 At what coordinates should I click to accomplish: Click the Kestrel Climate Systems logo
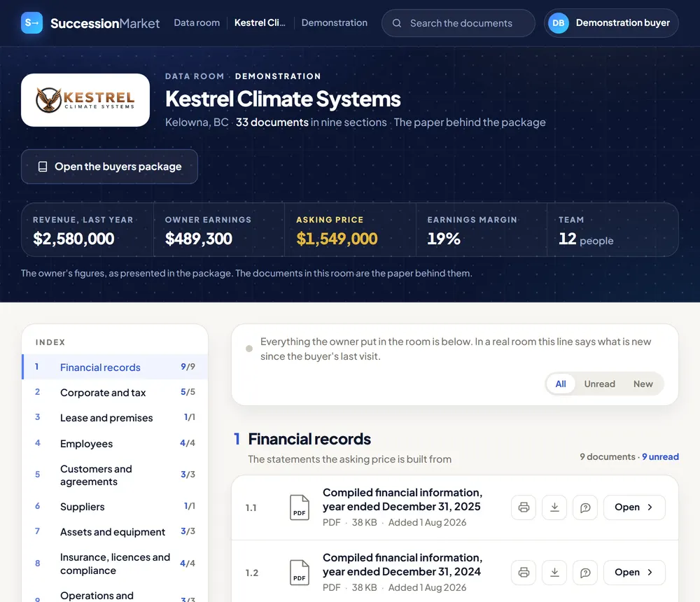tap(85, 100)
